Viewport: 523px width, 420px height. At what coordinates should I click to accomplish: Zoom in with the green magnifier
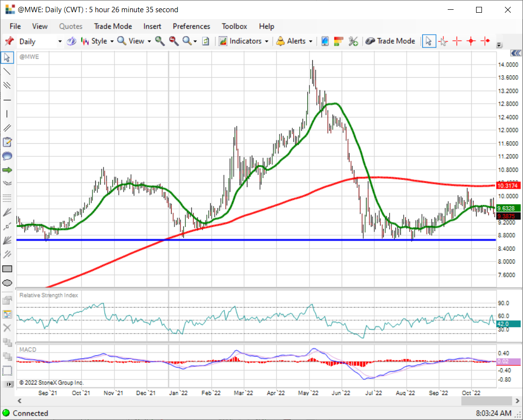click(160, 41)
